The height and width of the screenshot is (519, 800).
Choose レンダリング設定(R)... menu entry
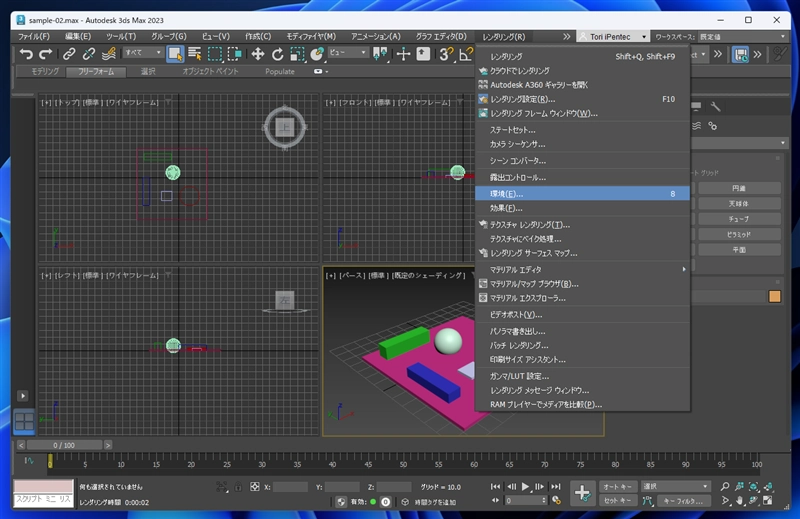tap(582, 99)
